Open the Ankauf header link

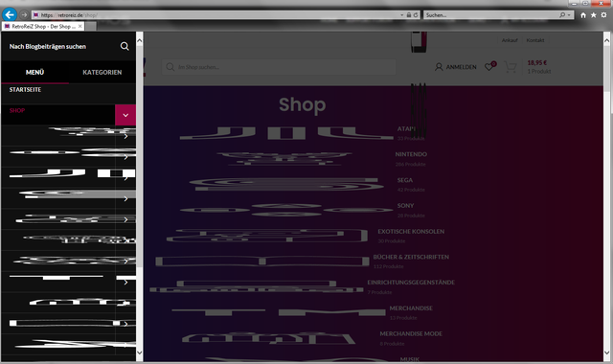(510, 40)
